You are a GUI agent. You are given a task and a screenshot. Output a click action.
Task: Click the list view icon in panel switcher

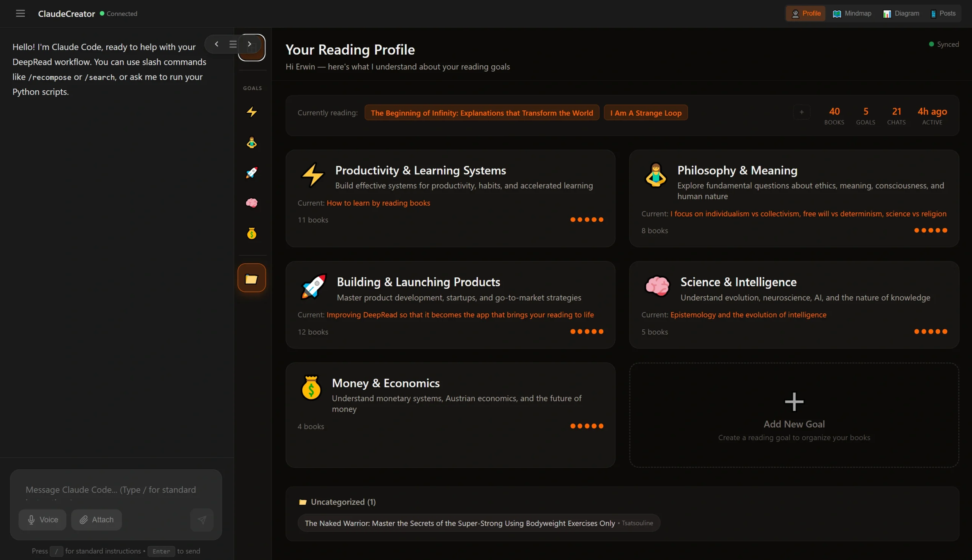tap(233, 44)
